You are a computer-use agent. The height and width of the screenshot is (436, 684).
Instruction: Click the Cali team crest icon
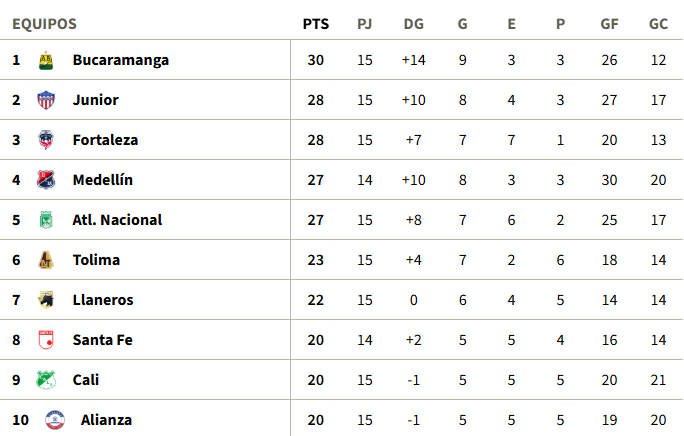45,380
